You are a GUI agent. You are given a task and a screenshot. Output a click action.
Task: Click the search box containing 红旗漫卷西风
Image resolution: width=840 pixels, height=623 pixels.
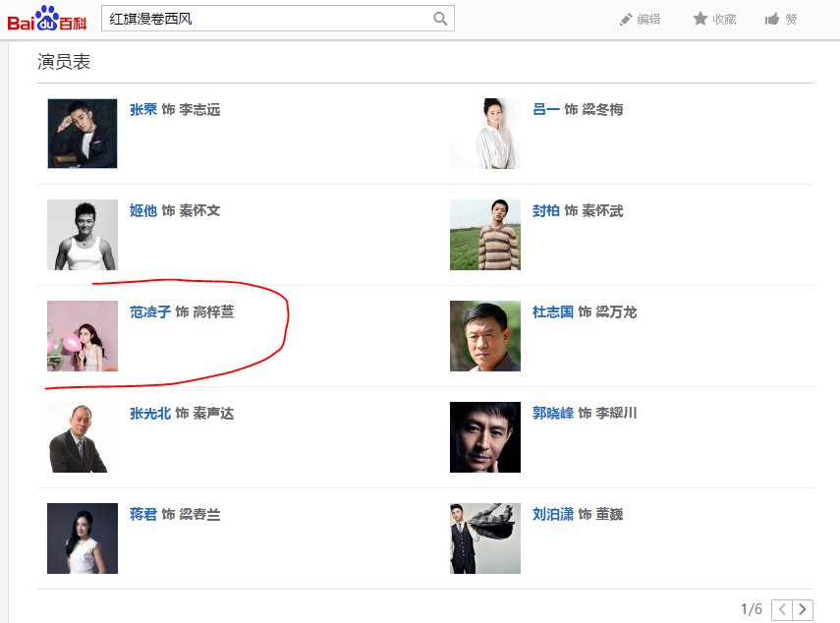(x=267, y=19)
